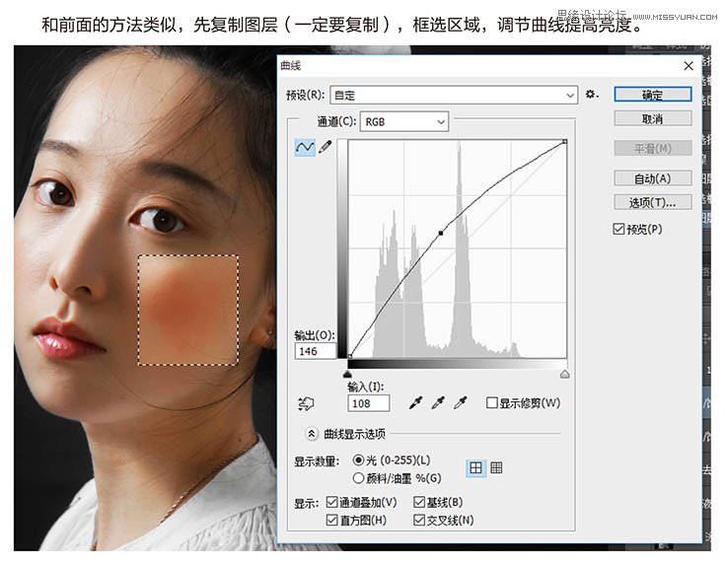Enable 显示修剪(W) checkbox
728x564 pixels.
(x=491, y=402)
